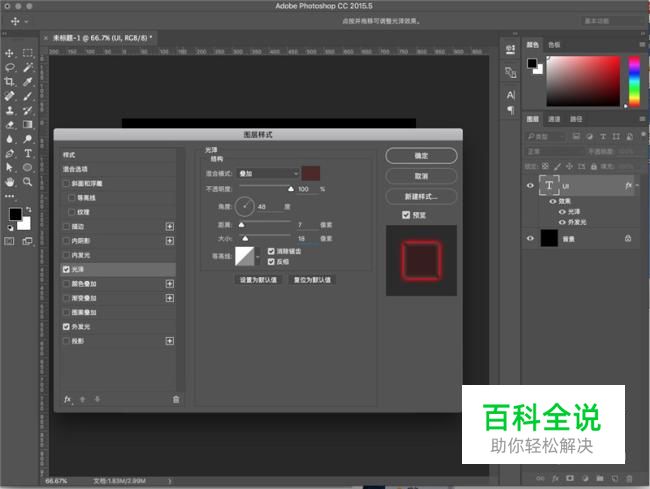Select the Move tool in toolbar
This screenshot has height=489, width=650.
point(9,53)
